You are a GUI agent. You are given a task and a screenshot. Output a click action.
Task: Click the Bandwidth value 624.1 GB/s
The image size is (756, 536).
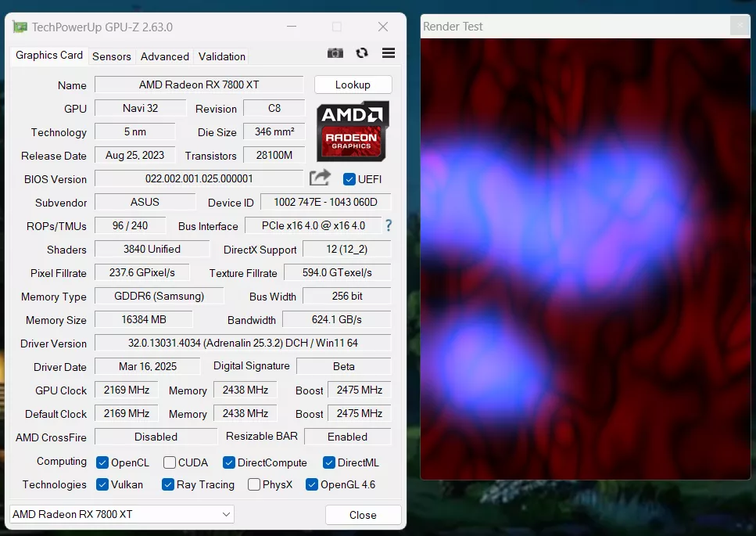click(x=336, y=319)
